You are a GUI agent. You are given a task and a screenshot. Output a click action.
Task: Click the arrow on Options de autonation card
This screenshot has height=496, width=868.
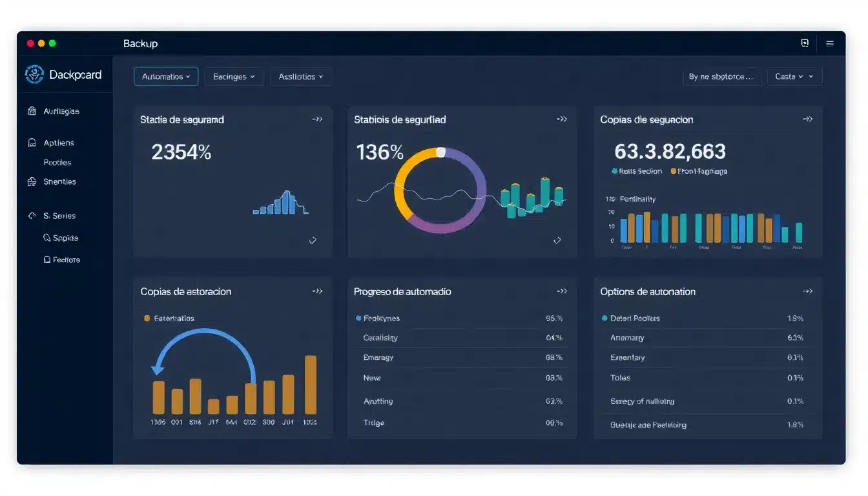(807, 291)
